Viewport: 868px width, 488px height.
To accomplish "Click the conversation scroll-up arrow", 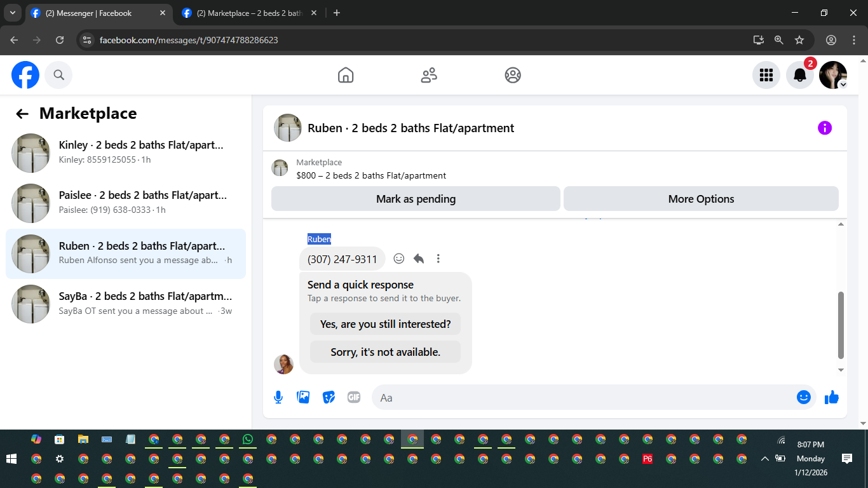I will [x=841, y=224].
